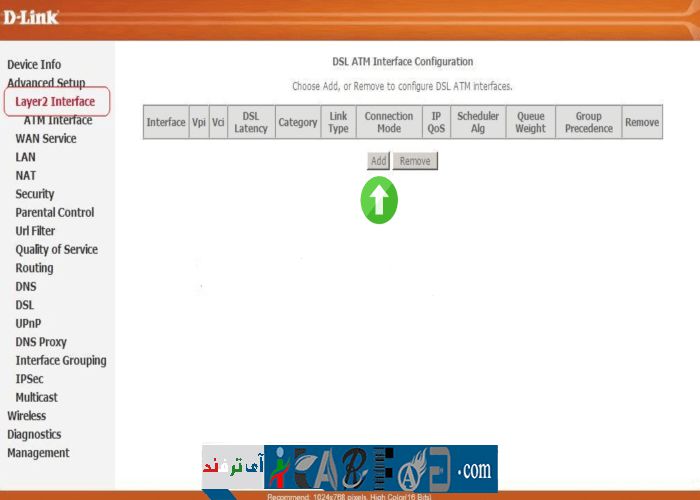Screen dimensions: 700x500
Task: Go to WAN Service settings
Action: [x=46, y=139]
